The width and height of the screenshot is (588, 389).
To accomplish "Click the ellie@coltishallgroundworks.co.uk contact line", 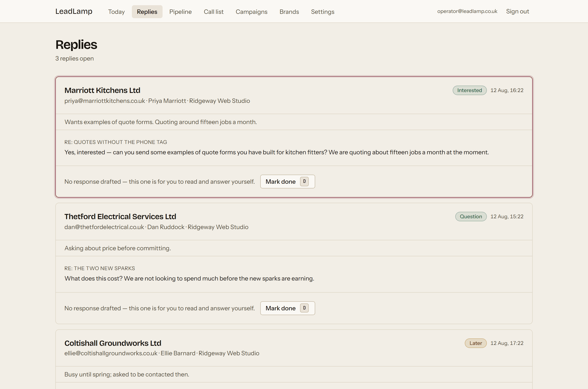I will click(162, 353).
